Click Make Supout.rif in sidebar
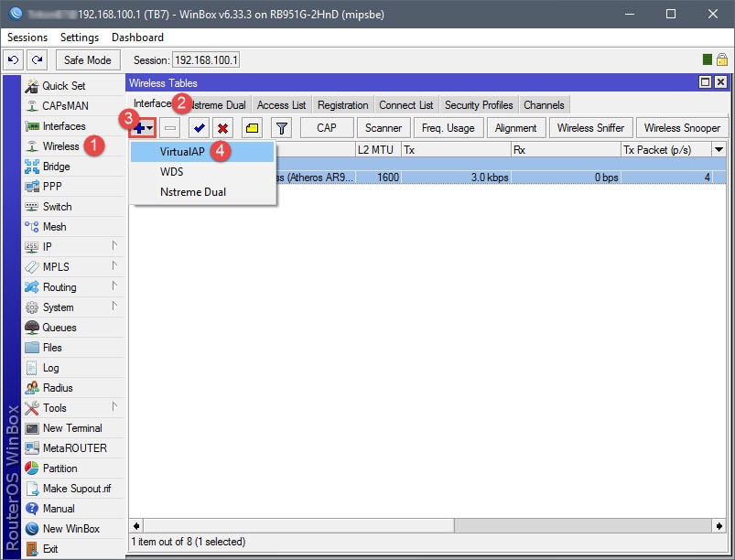 tap(73, 489)
